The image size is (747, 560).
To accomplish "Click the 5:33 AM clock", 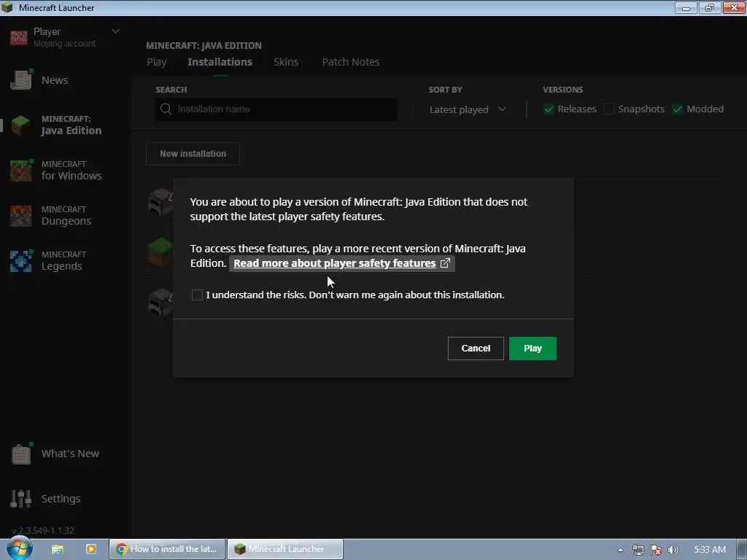I will [x=710, y=550].
